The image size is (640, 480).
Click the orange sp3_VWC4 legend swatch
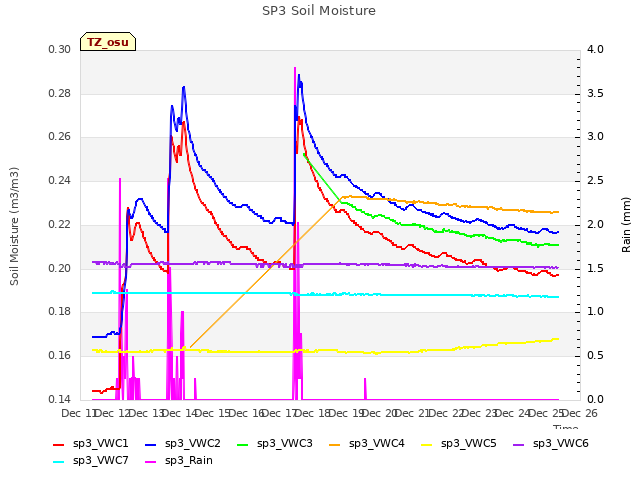(x=335, y=444)
